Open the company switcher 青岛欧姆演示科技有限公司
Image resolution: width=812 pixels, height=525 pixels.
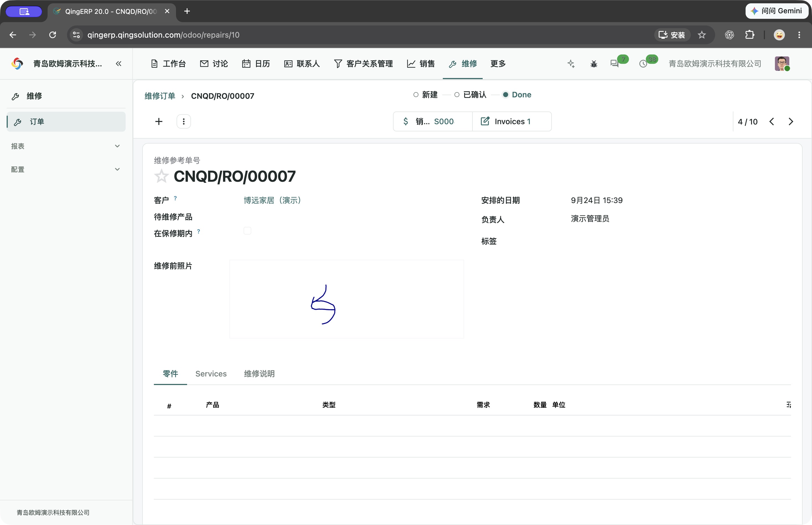tap(715, 64)
